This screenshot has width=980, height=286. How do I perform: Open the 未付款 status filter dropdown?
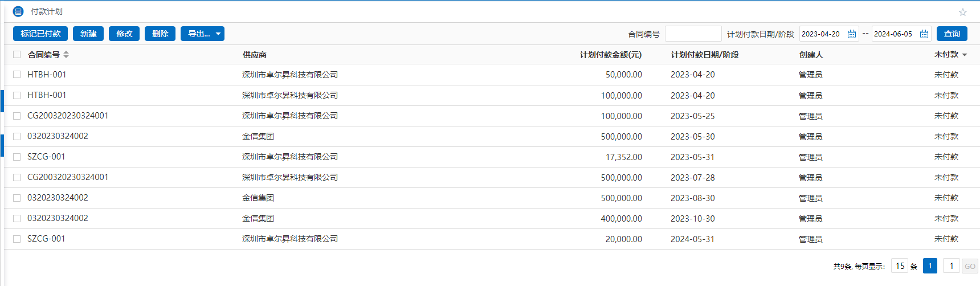[x=965, y=55]
